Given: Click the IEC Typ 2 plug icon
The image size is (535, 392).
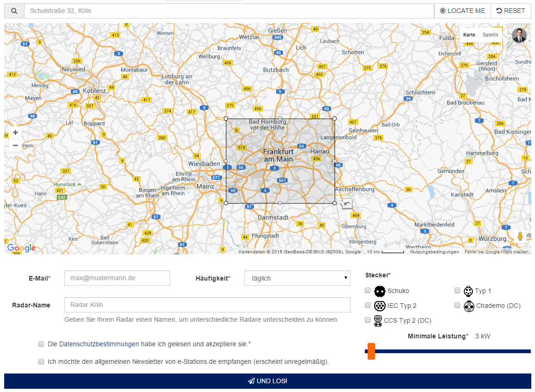Looking at the screenshot, I should click(x=380, y=306).
